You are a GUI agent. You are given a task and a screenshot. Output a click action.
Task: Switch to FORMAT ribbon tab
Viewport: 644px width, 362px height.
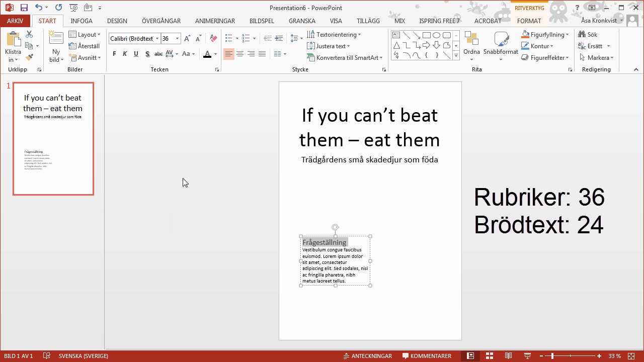(x=529, y=21)
